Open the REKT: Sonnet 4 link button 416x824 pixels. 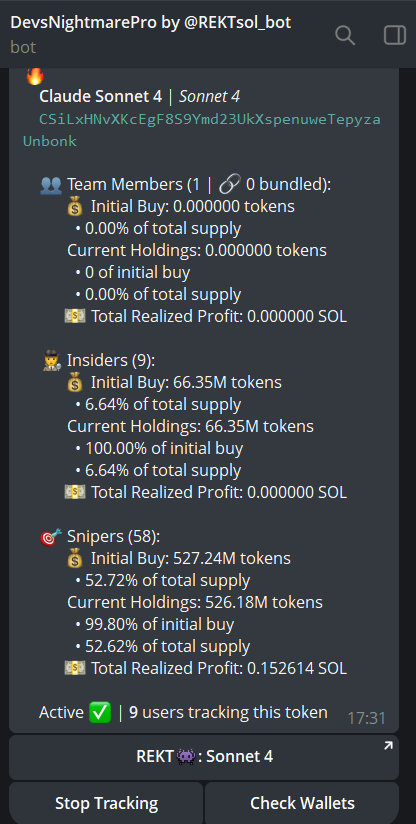coord(204,757)
